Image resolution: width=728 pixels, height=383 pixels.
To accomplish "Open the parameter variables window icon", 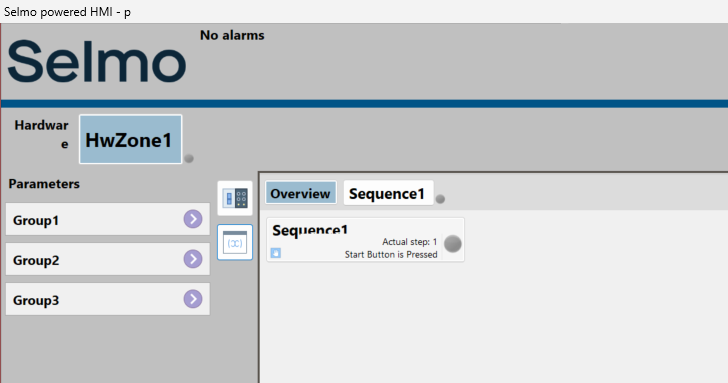I will pyautogui.click(x=235, y=242).
